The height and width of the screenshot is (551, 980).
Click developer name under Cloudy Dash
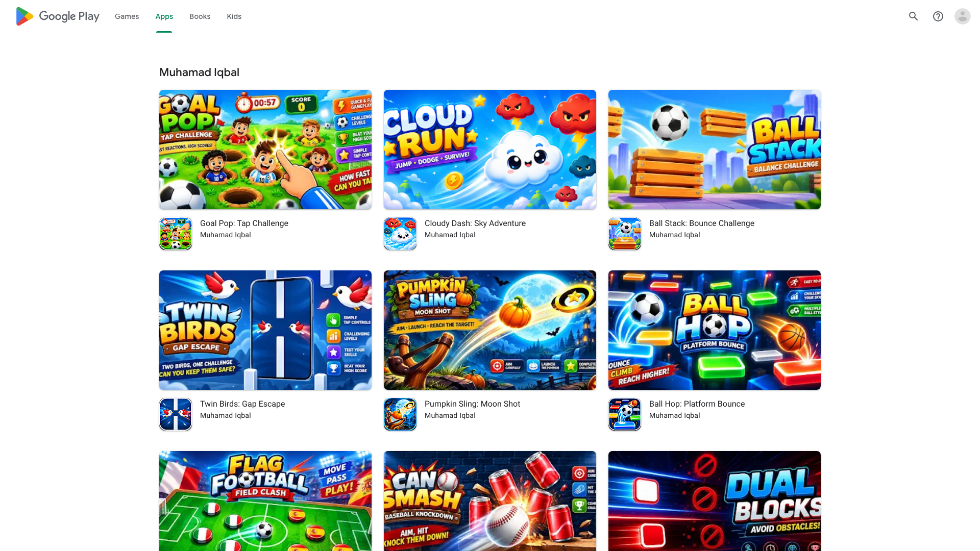450,235
